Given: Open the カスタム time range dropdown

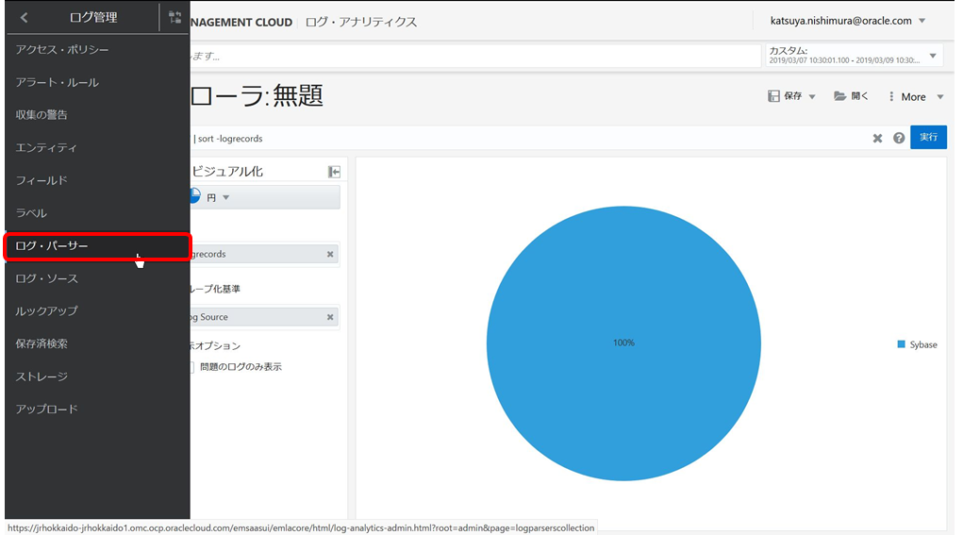Looking at the screenshot, I should click(854, 56).
